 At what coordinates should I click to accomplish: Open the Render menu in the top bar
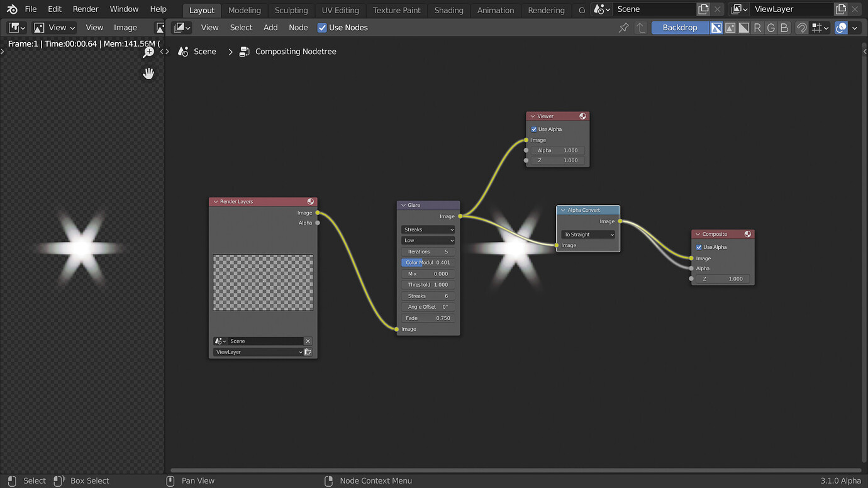click(86, 9)
